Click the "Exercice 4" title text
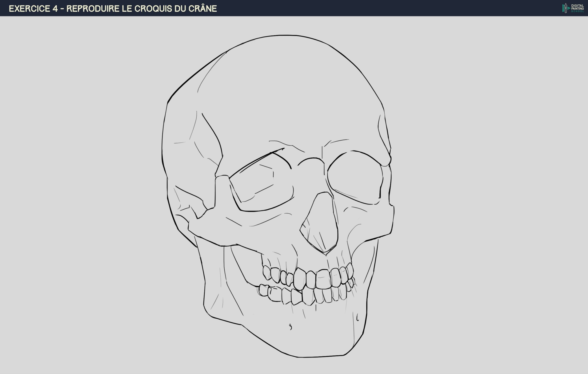Viewport: 588px width, 374px height. pos(33,8)
